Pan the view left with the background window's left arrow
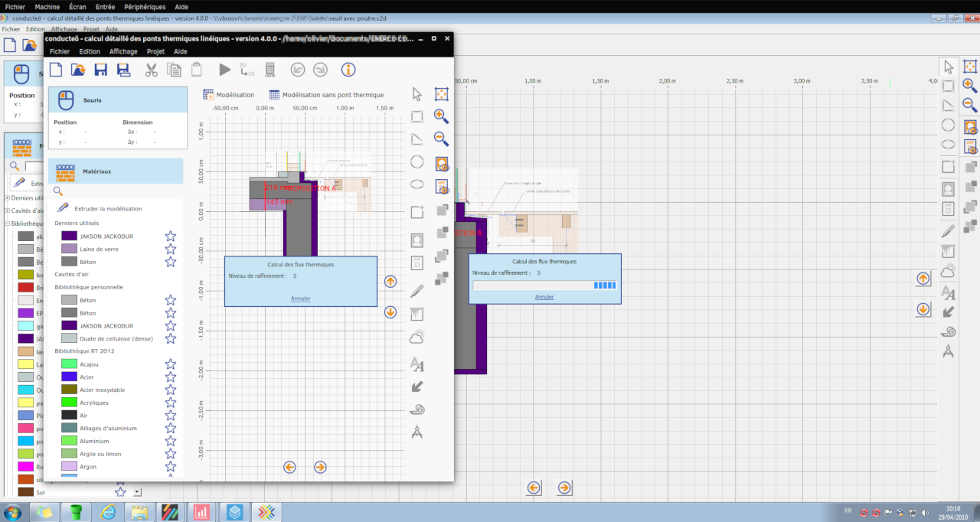This screenshot has height=522, width=980. coord(534,488)
